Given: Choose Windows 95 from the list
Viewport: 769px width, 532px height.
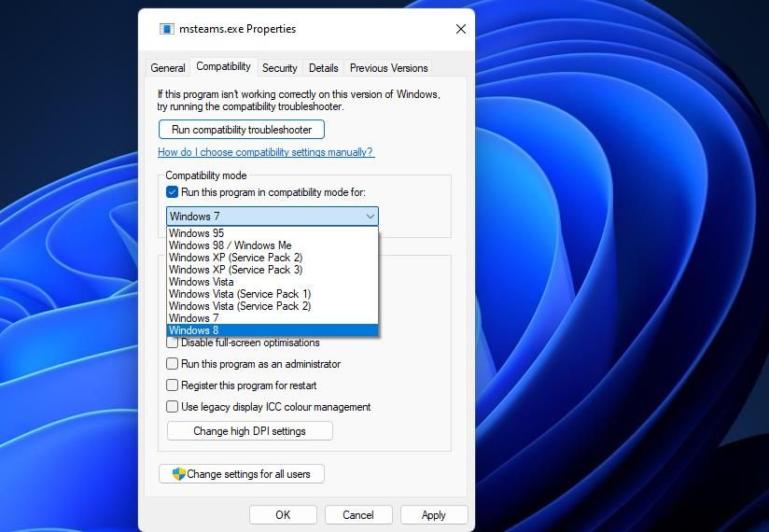Looking at the screenshot, I should 273,233.
